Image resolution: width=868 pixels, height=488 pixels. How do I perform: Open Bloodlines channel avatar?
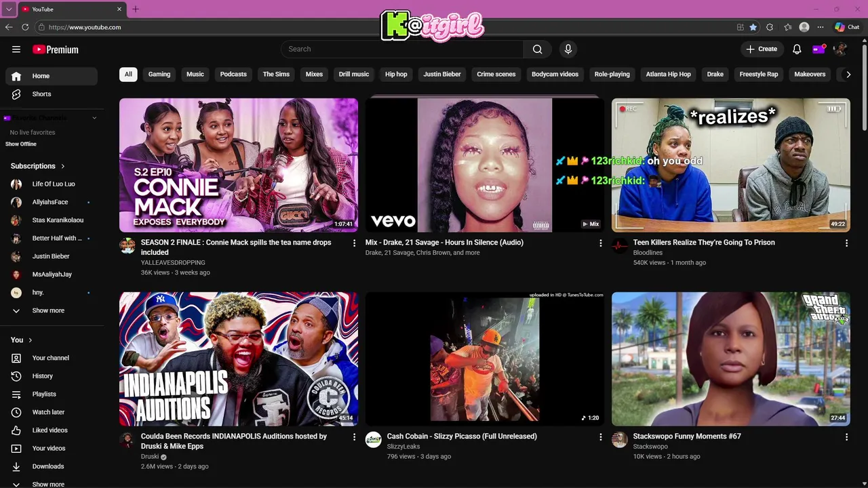coord(620,245)
